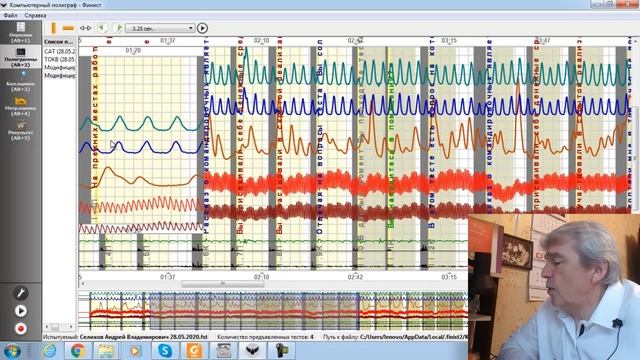
Task: Click the test list horizontal scrollbar thumb
Action: 55,327
